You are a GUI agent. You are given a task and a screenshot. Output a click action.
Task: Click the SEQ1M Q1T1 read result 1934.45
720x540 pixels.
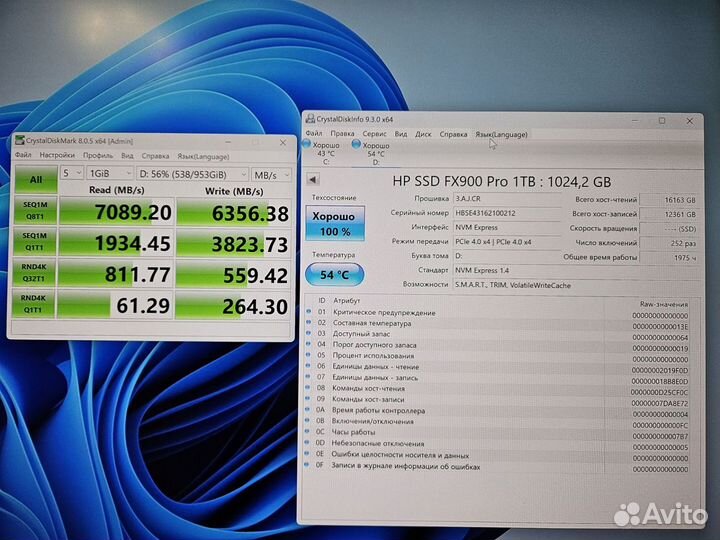[116, 242]
